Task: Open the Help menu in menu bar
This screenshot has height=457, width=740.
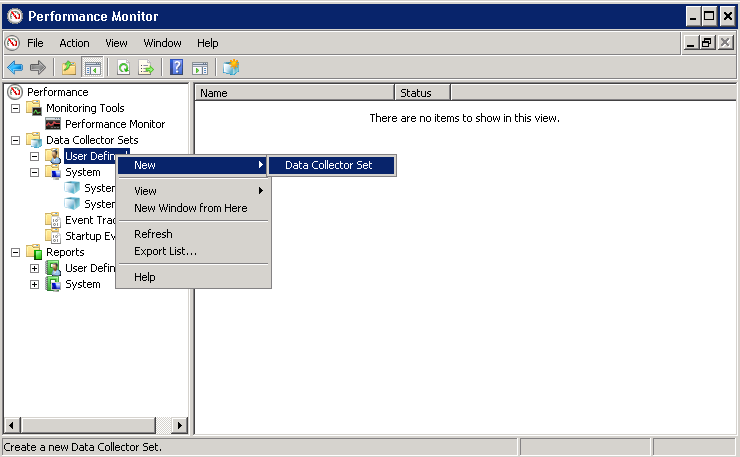Action: [x=208, y=43]
